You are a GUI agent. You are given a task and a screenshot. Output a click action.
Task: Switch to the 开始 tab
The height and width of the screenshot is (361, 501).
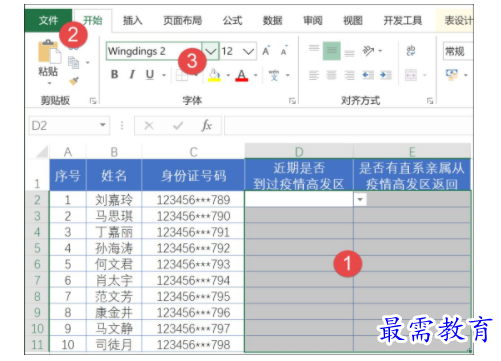93,20
